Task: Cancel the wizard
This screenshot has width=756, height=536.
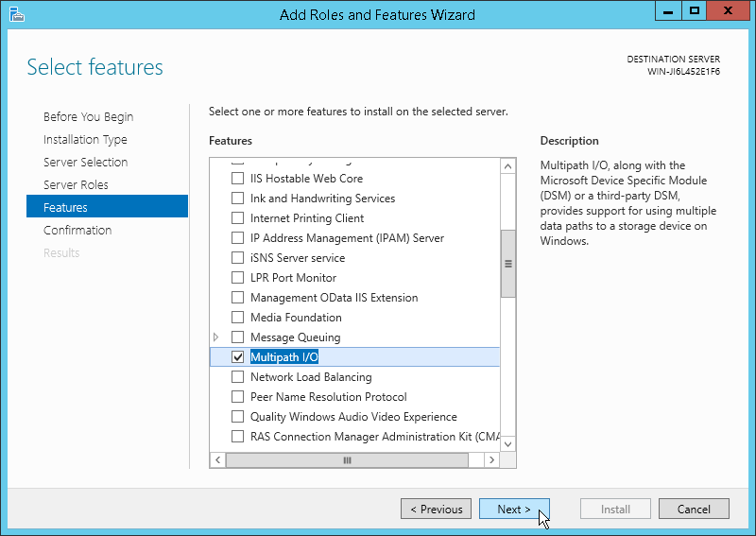Action: coord(694,509)
